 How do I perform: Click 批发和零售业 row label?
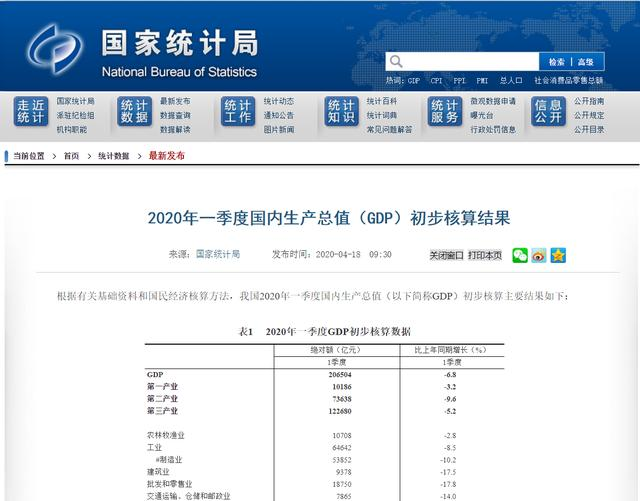(x=169, y=484)
